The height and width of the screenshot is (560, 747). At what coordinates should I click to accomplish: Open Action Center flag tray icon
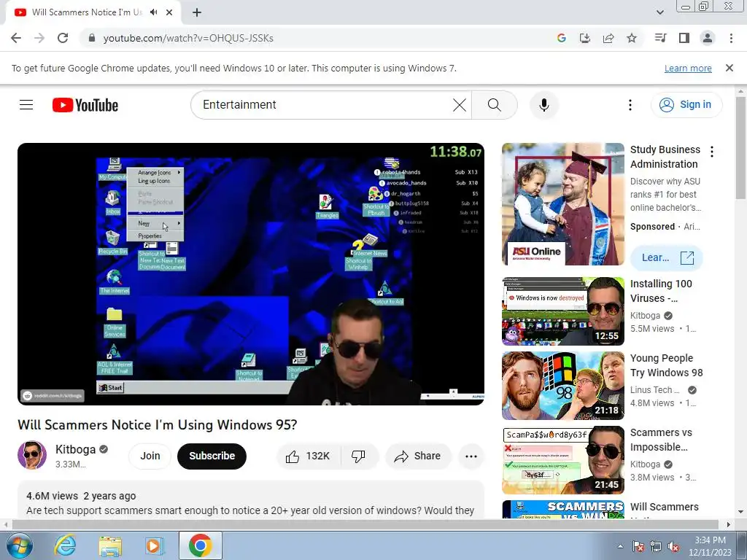pyautogui.click(x=638, y=546)
